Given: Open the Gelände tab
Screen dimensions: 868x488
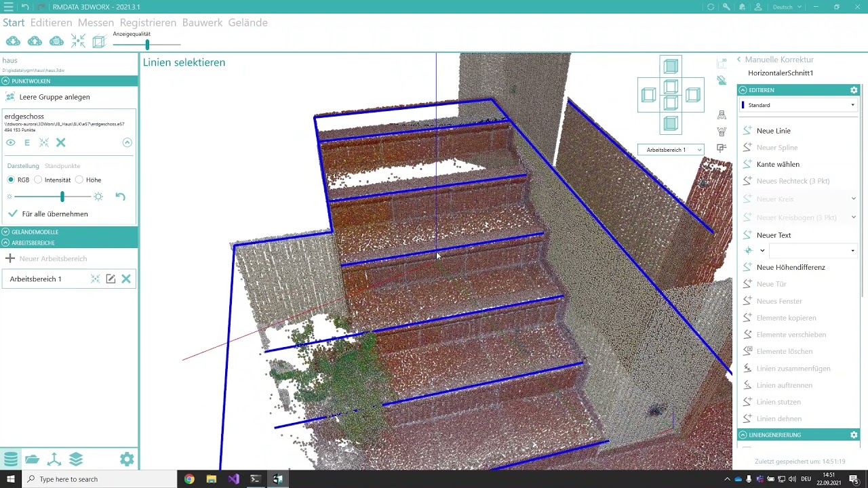Looking at the screenshot, I should tap(248, 22).
